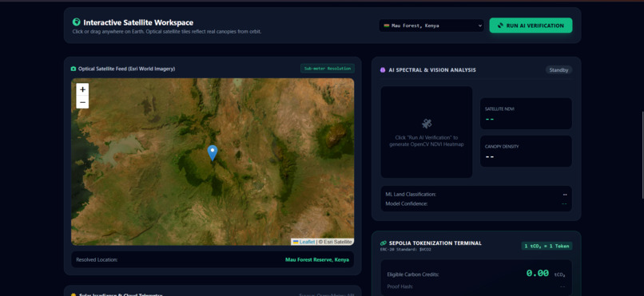Click the ML Land Classification row
This screenshot has width=644, height=296.
tap(476, 195)
